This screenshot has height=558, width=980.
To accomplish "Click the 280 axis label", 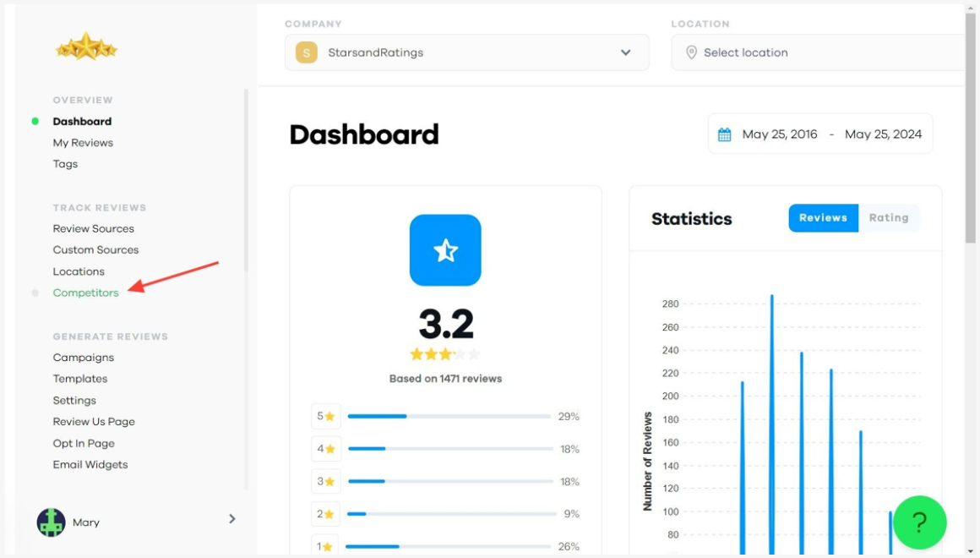I will (670, 304).
